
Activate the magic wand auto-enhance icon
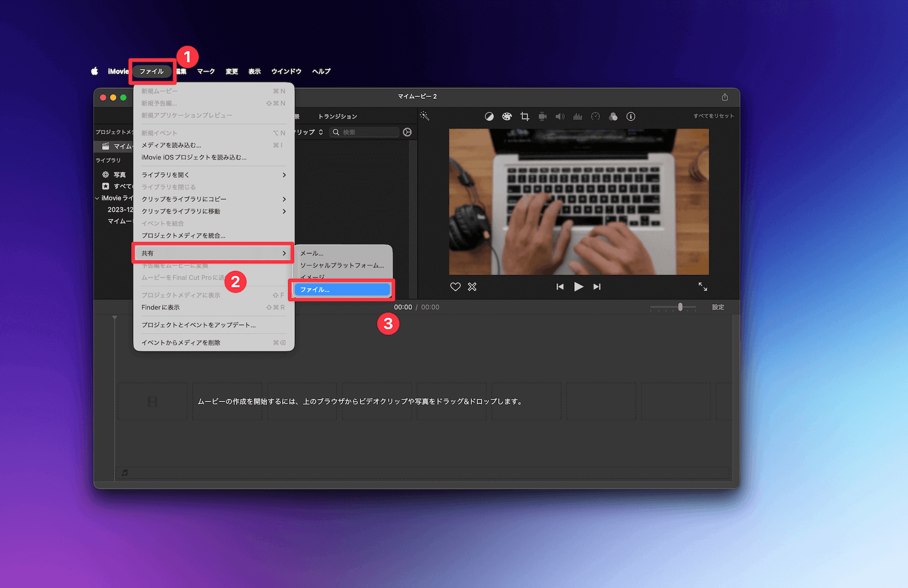(424, 116)
